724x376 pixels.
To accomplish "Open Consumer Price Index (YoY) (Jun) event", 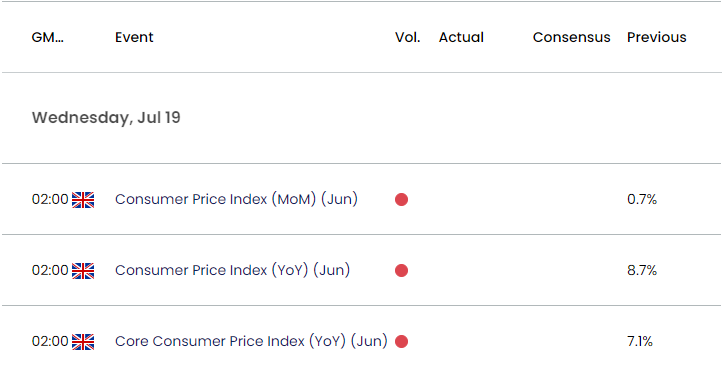I will (x=232, y=270).
